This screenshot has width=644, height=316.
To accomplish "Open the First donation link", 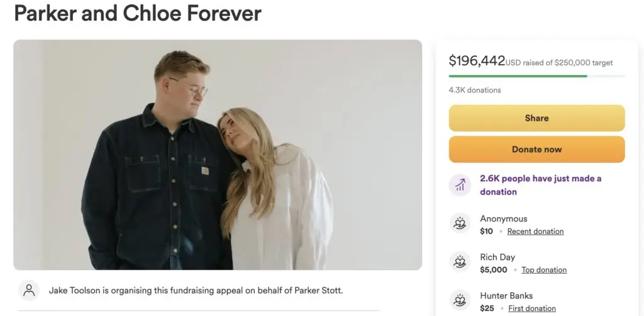I will 532,308.
